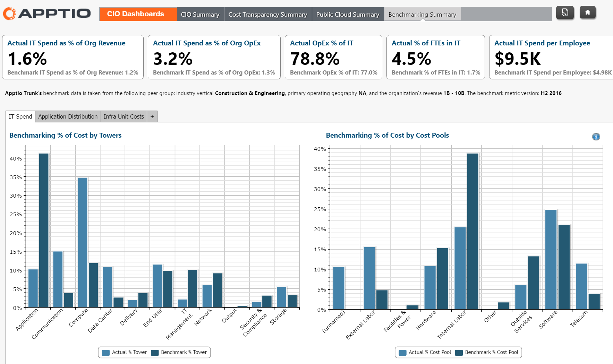Select Benchmarking Summary tab
Viewport: 613px width, 364px height.
pos(422,14)
